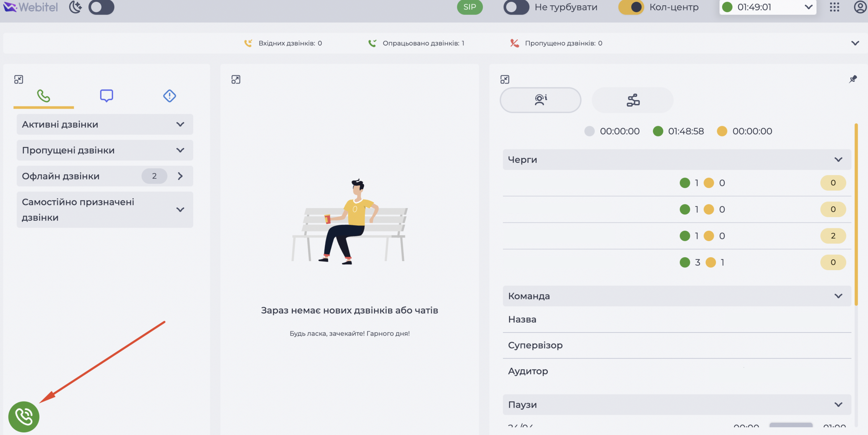Open the user account menu

coord(860,7)
